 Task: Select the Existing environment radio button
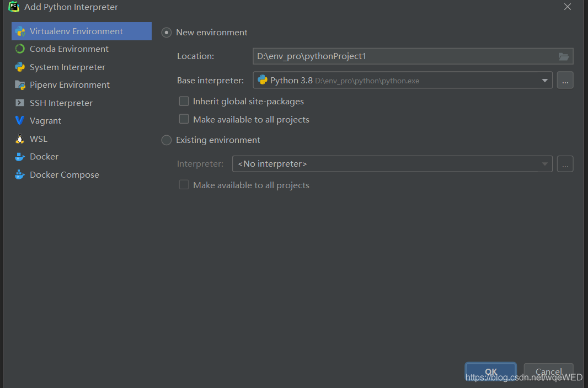[167, 140]
